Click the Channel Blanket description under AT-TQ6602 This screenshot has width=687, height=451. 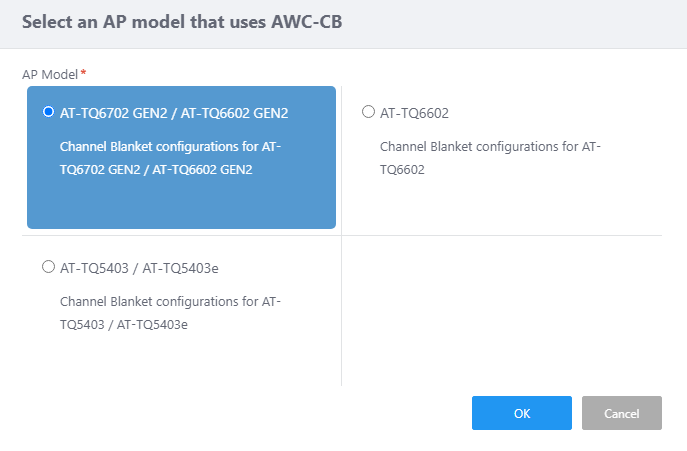pos(490,158)
